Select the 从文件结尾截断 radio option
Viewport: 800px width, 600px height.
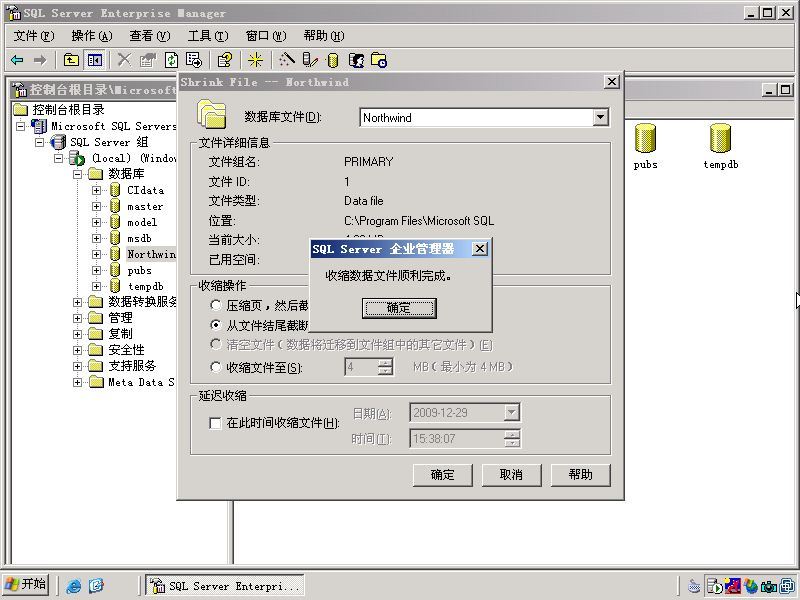(x=216, y=324)
